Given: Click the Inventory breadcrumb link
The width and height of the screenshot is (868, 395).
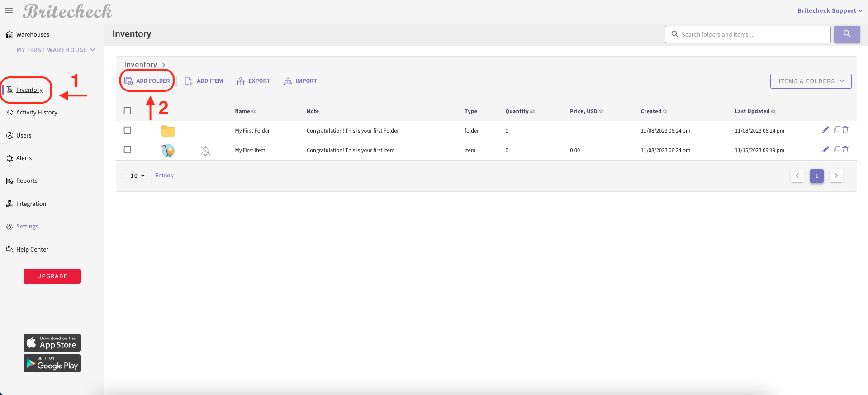Looking at the screenshot, I should [141, 65].
